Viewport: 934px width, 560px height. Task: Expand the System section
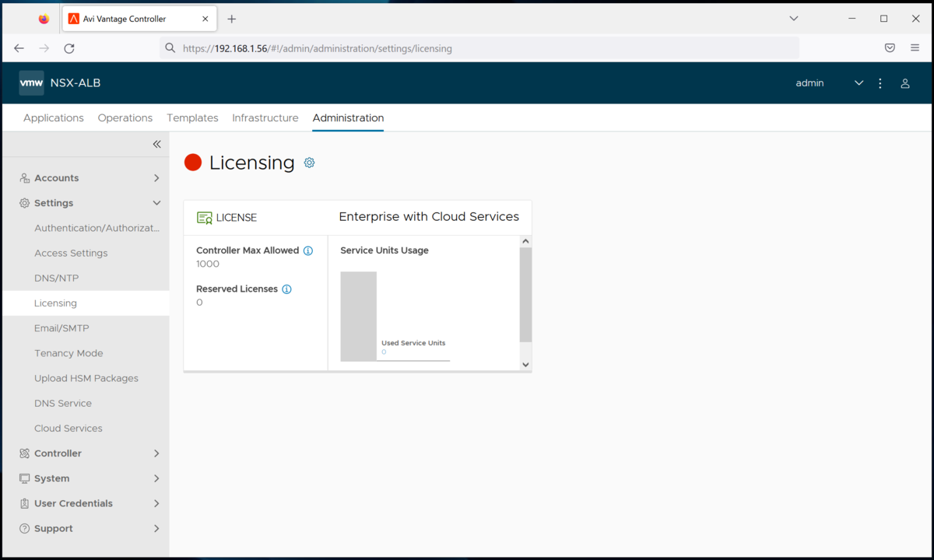(156, 478)
